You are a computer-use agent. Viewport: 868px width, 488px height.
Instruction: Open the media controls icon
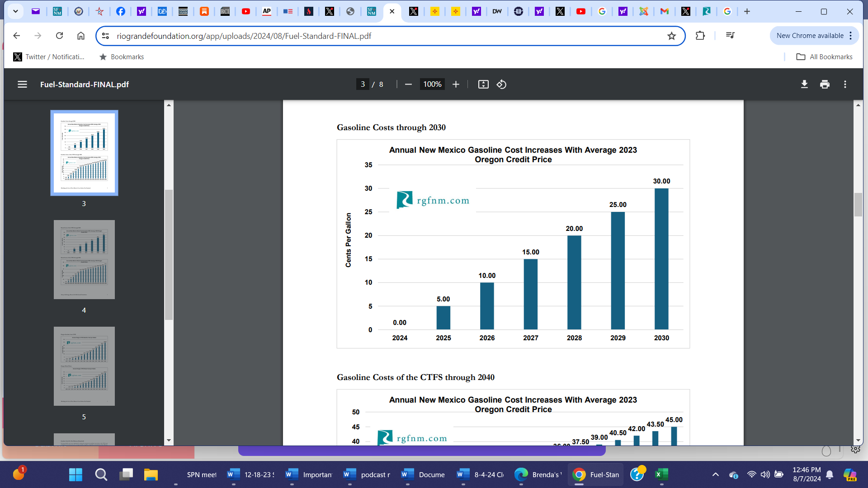(x=730, y=36)
